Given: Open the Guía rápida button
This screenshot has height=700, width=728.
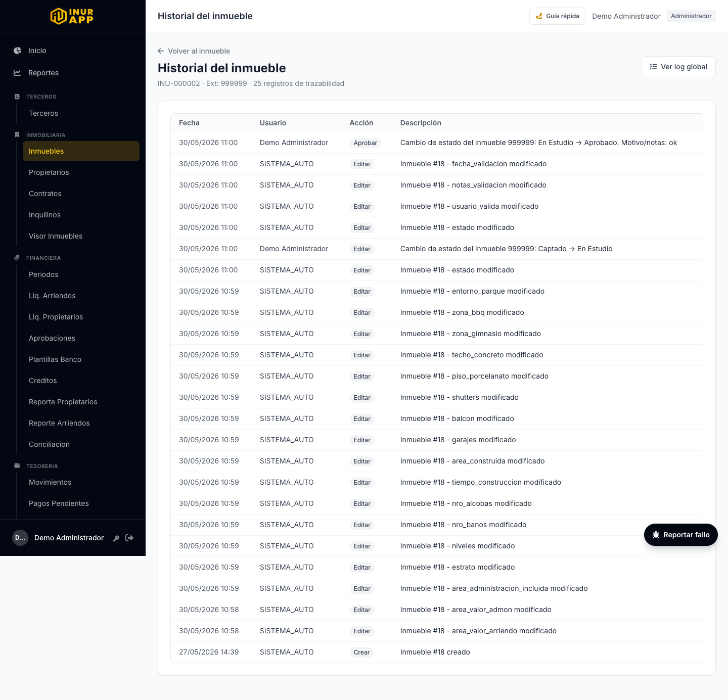Looking at the screenshot, I should click(x=558, y=16).
